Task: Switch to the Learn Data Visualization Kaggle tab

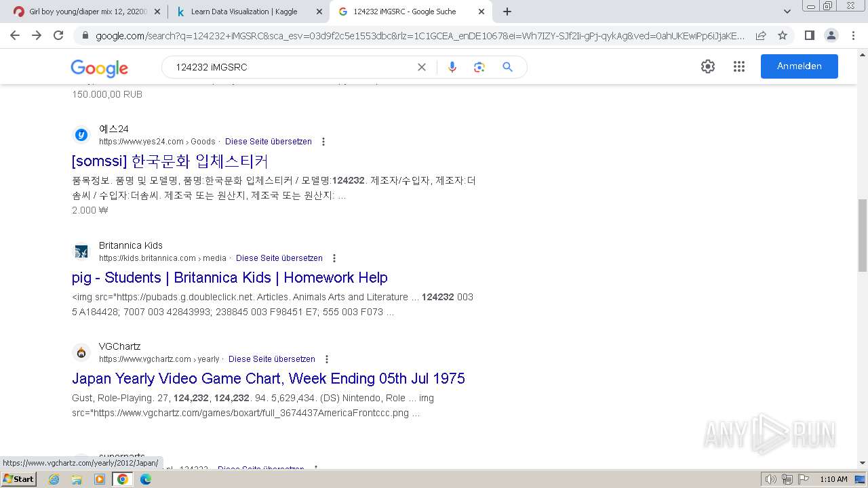Action: point(249,12)
